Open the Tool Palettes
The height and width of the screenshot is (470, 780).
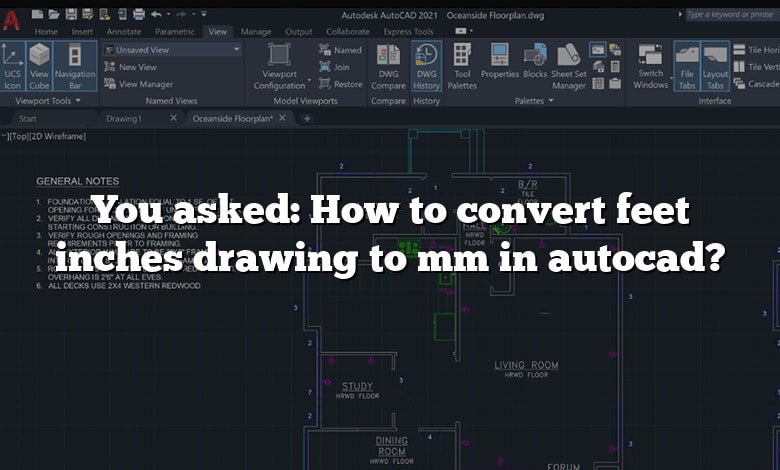click(x=462, y=66)
